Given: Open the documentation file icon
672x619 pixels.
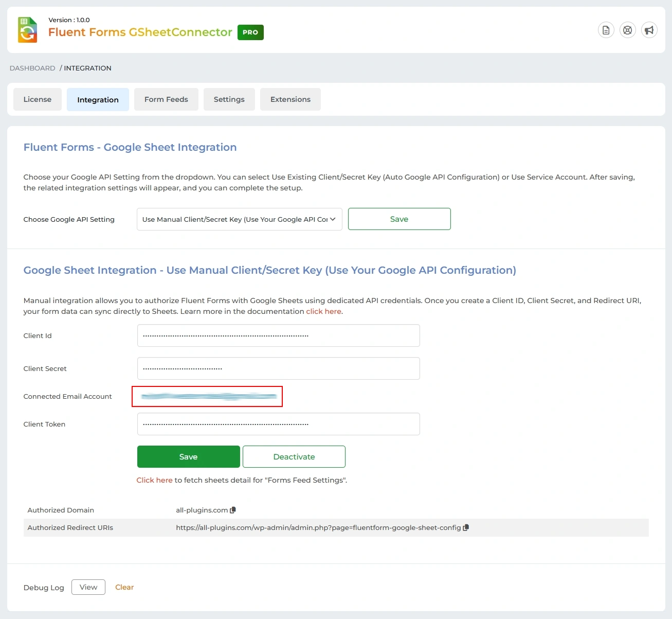Looking at the screenshot, I should pos(606,30).
